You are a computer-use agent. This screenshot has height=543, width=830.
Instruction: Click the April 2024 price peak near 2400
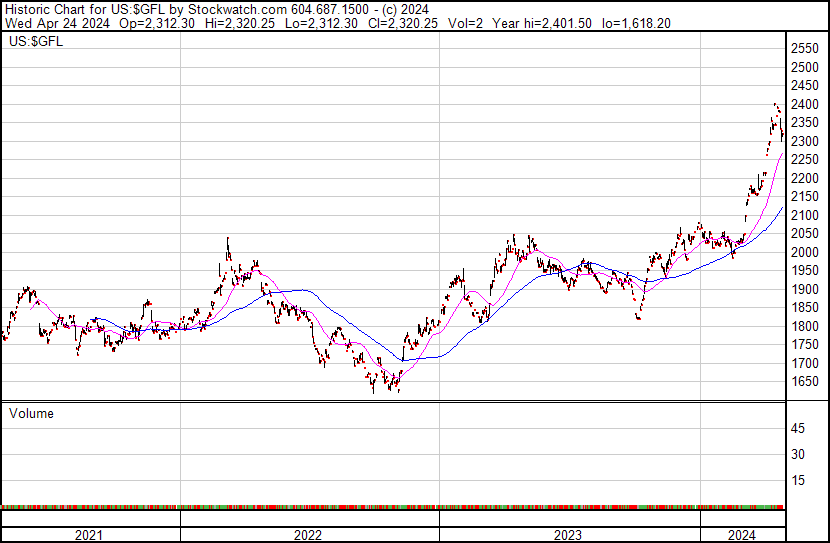775,105
